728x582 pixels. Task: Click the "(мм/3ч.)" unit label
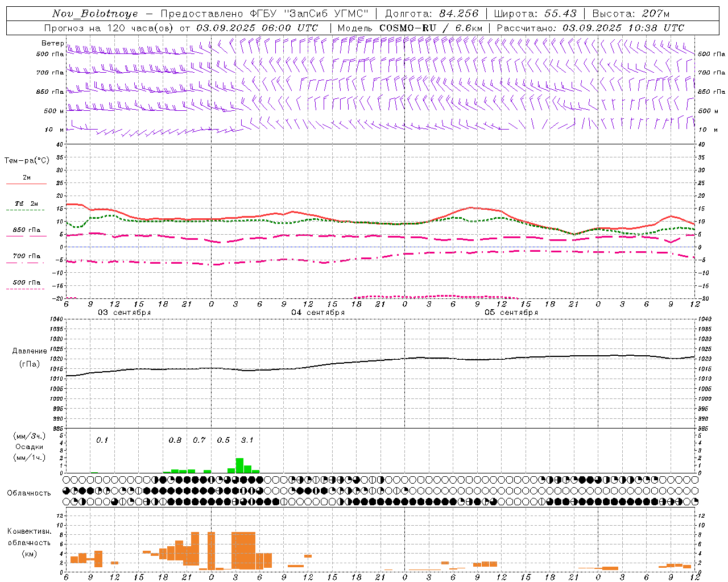coord(30,436)
